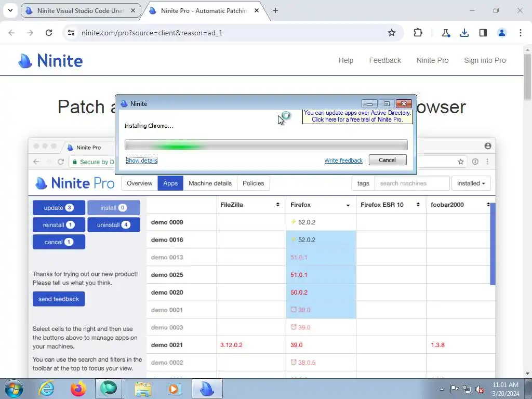Open the Help link in site header

click(345, 60)
